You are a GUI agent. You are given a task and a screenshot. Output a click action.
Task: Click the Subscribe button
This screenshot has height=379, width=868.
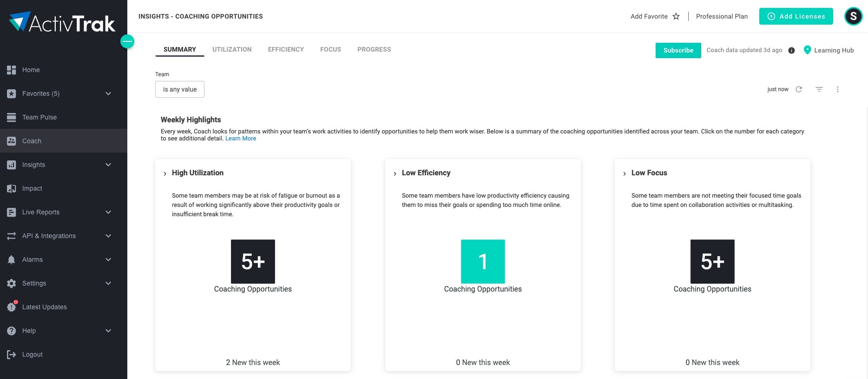click(678, 50)
